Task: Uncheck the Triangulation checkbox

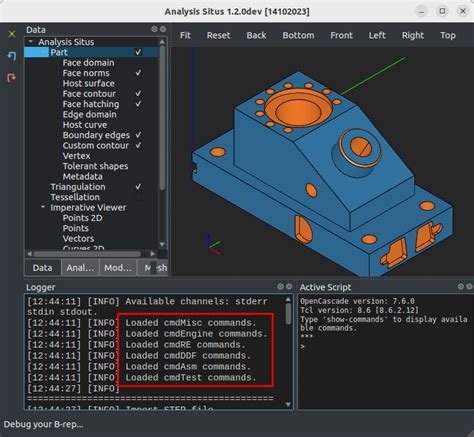Action: 138,186
